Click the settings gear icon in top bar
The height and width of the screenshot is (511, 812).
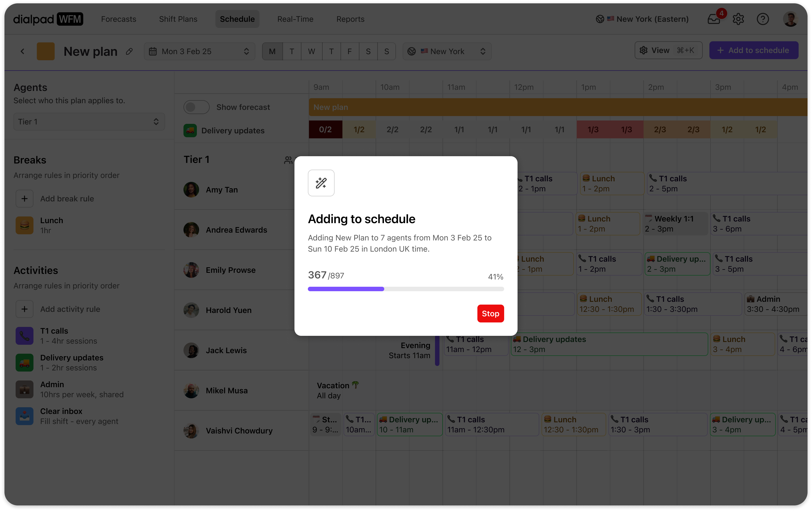click(738, 19)
